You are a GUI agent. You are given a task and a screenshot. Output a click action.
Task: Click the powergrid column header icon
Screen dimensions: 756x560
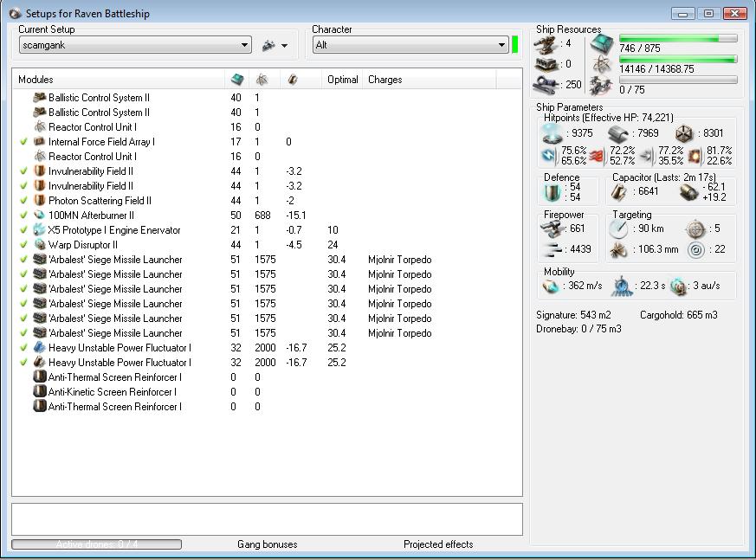pyautogui.click(x=262, y=80)
